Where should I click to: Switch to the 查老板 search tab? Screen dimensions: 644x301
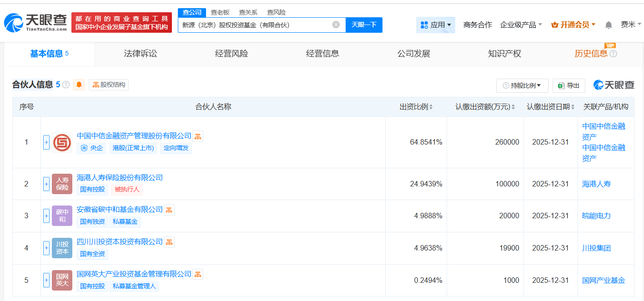point(220,12)
